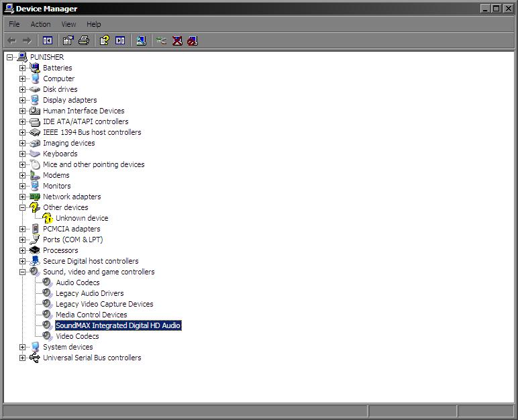This screenshot has width=518, height=420.
Task: Click the Imaging devices camera icon
Action: click(x=35, y=143)
